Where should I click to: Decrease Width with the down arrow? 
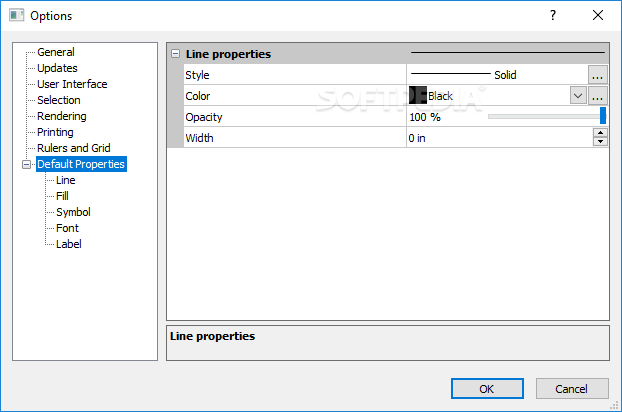coord(600,142)
